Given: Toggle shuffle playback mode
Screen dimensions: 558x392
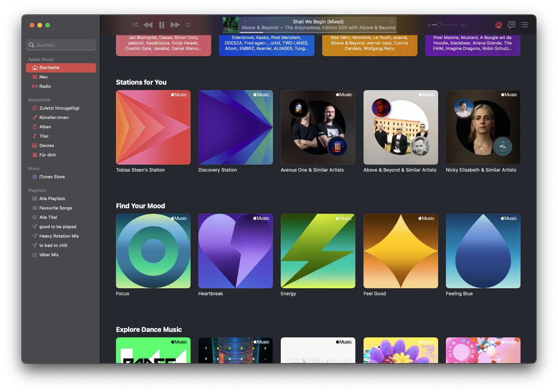Looking at the screenshot, I should coord(135,25).
